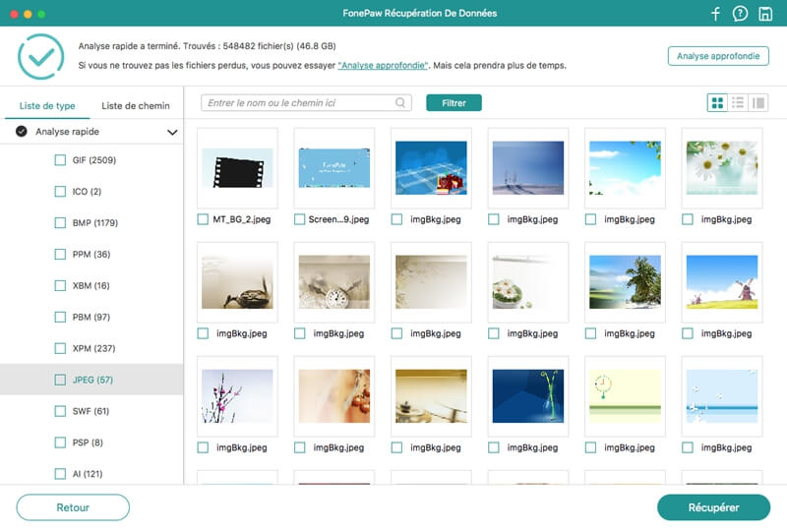Open the MT_BG_2.jpeg film strip thumbnail

[x=237, y=168]
